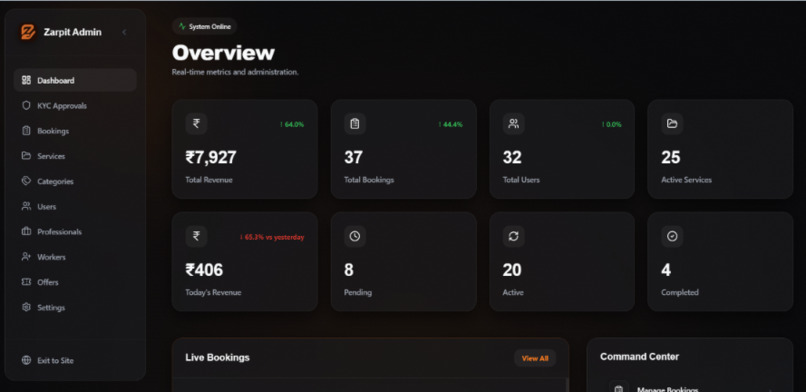Viewport: 806px width, 392px height.
Task: Click the ₹7,927 total revenue value
Action: point(211,157)
